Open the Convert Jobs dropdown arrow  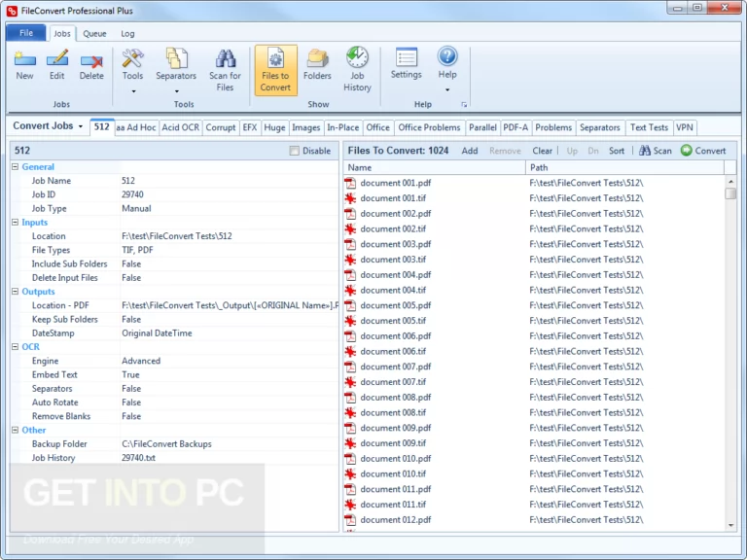pyautogui.click(x=81, y=126)
